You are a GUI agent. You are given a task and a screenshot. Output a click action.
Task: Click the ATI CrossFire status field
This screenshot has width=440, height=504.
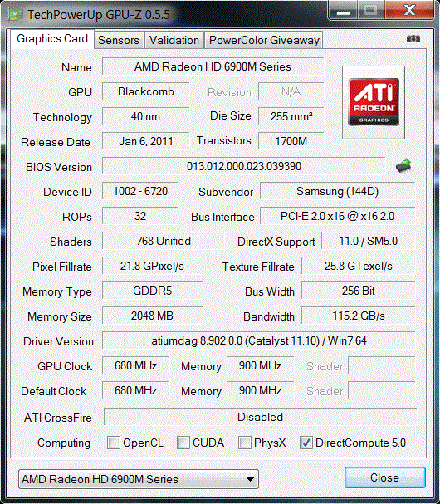point(260,417)
